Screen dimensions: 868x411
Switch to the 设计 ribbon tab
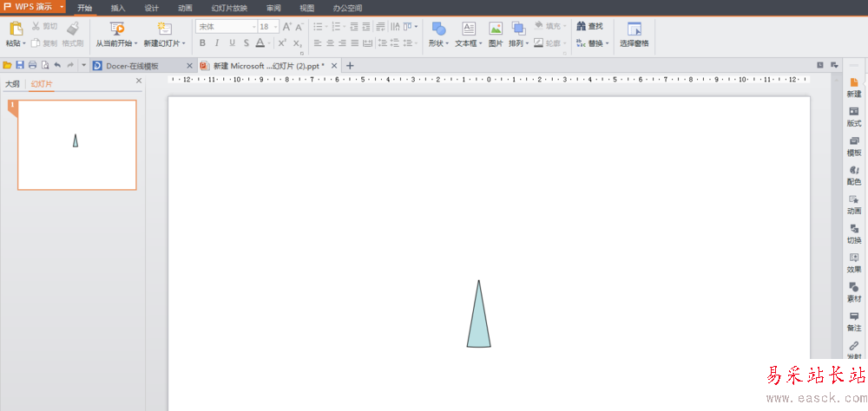pos(152,8)
